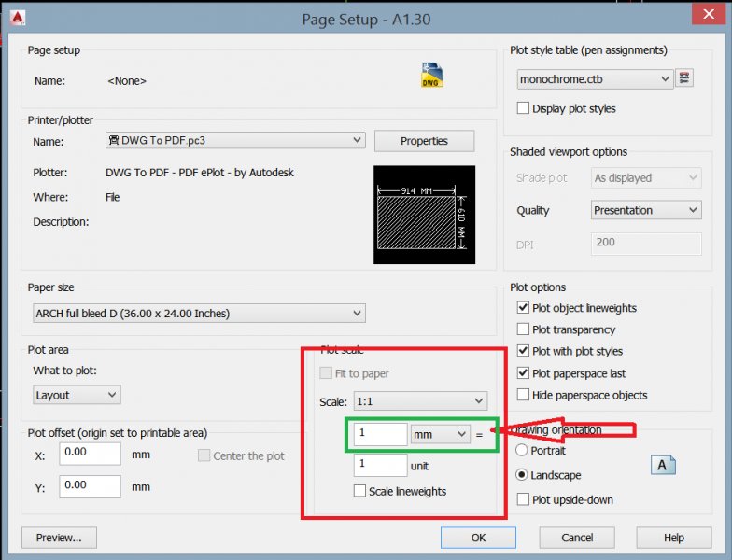Click the AutoCAD logo in title bar
This screenshot has height=560, width=732.
pos(17,19)
